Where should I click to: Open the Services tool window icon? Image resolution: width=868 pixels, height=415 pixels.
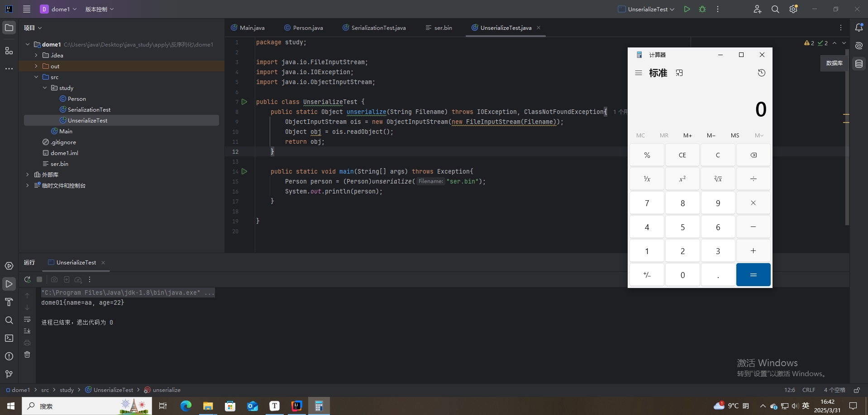click(9, 266)
